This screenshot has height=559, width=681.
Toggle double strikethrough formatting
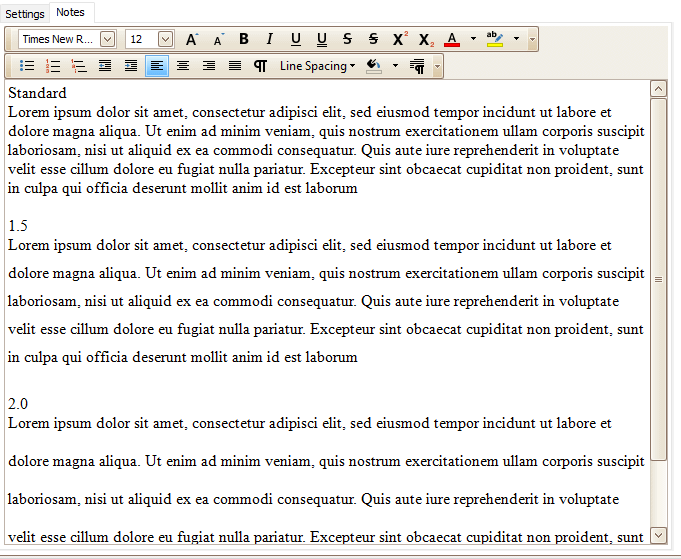[374, 40]
